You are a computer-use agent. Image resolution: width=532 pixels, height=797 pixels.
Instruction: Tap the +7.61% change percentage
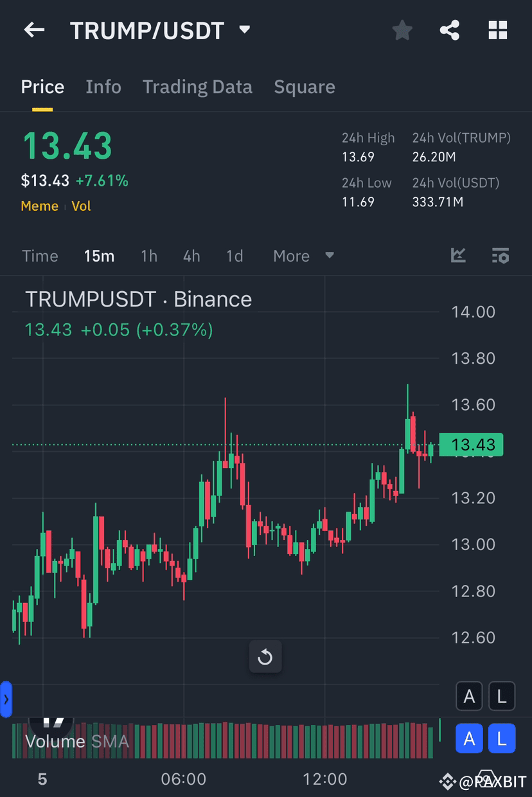tap(102, 181)
